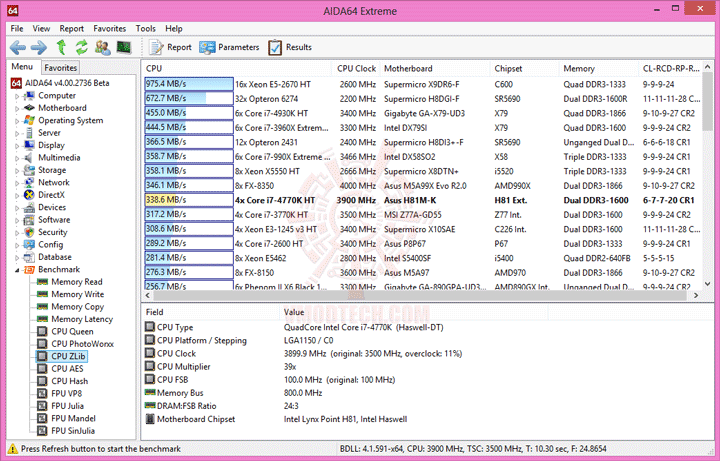Click the highlighted 338.6 MB/s bar
720x461 pixels.
[x=189, y=200]
